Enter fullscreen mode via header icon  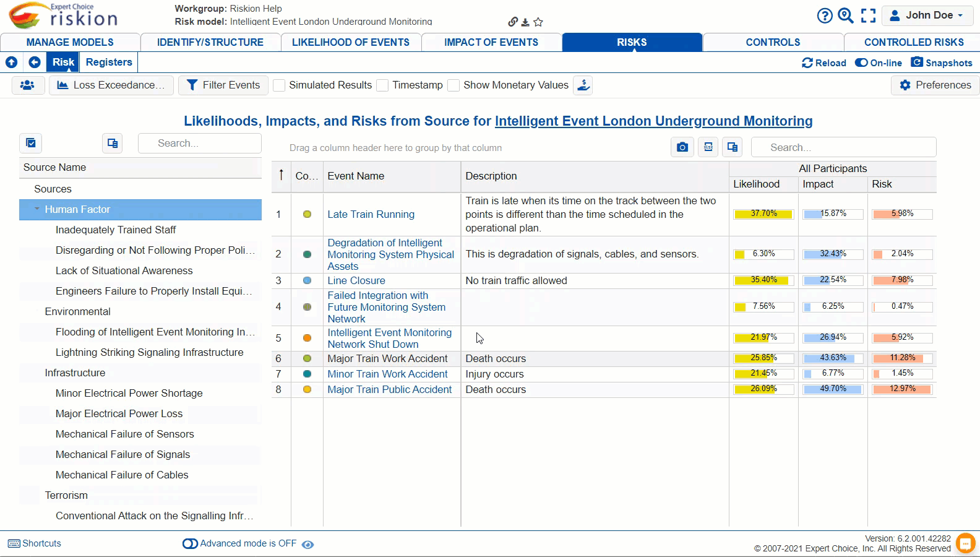point(868,15)
